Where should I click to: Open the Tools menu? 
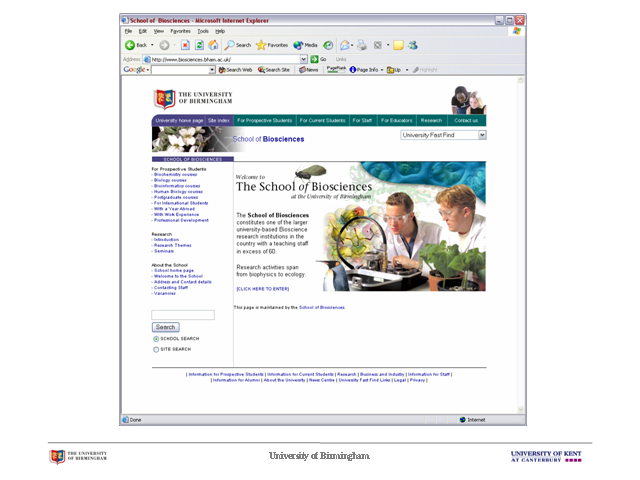[203, 31]
